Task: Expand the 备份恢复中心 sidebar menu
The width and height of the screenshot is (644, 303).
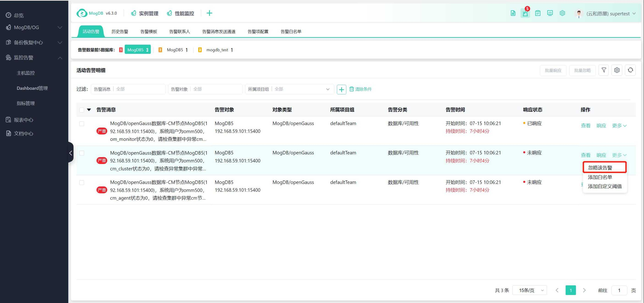Action: tap(34, 42)
